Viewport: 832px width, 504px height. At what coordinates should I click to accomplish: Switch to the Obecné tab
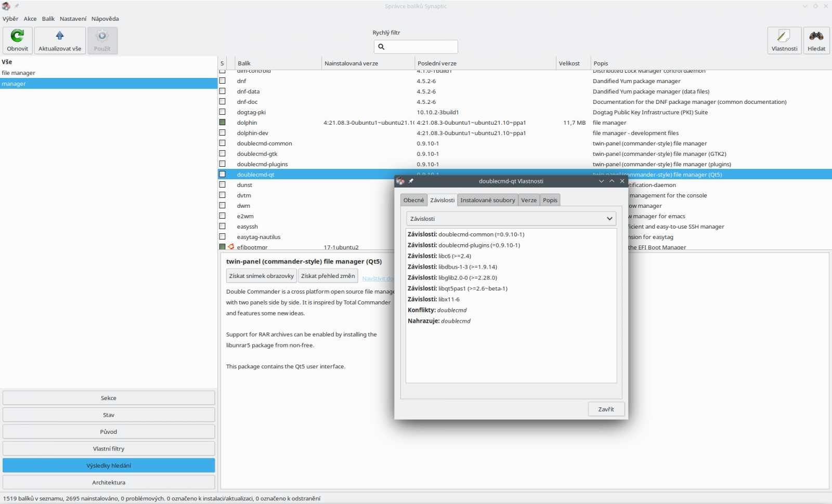point(413,200)
